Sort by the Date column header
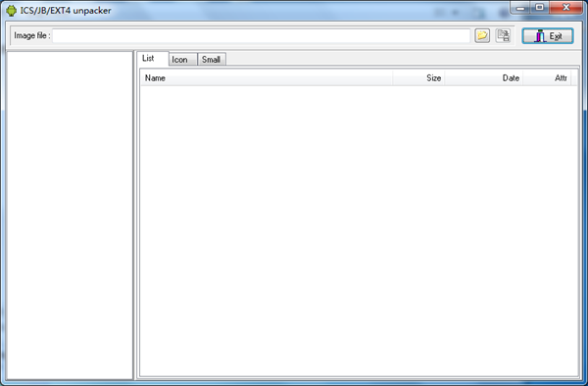Viewport: 588px width, 386px height. coord(484,78)
